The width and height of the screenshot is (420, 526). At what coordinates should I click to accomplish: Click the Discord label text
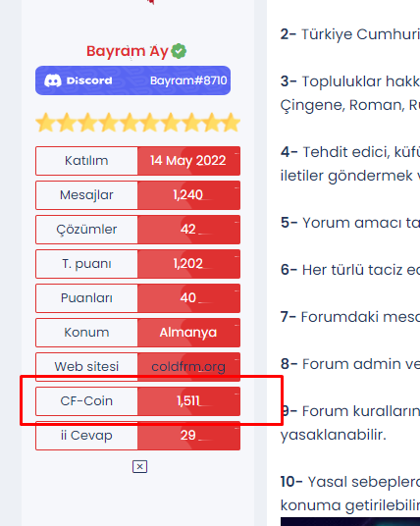coord(89,80)
